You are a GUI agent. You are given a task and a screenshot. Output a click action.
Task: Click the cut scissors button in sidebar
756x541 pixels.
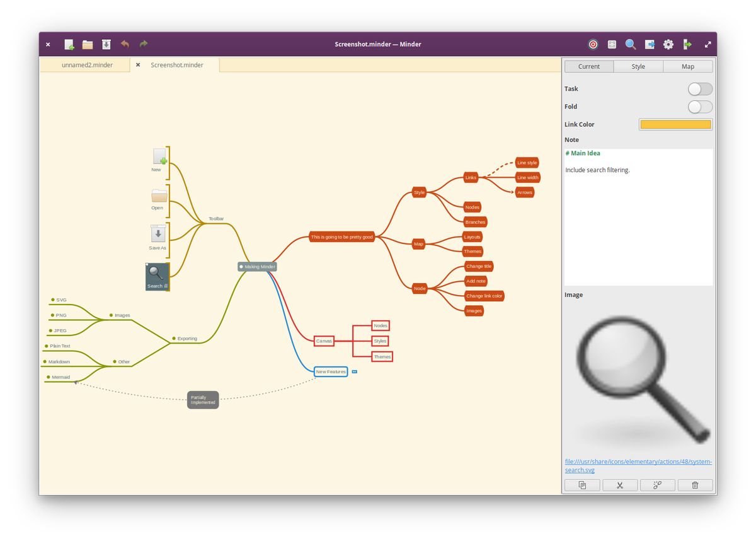click(x=620, y=485)
